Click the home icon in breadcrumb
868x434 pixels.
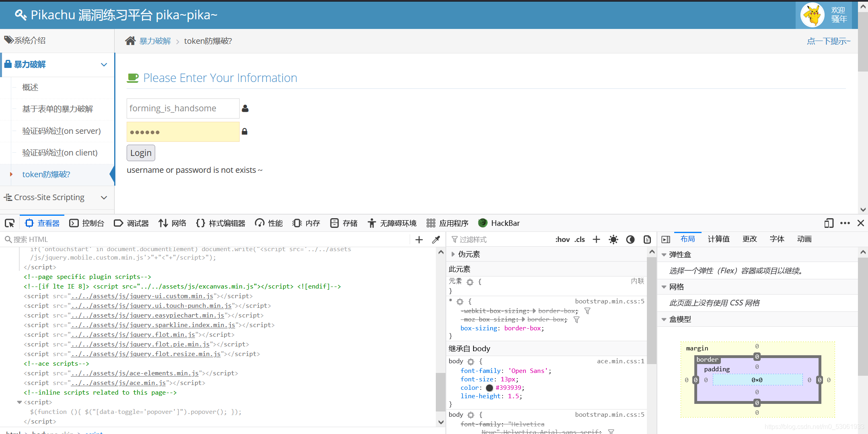click(x=130, y=41)
